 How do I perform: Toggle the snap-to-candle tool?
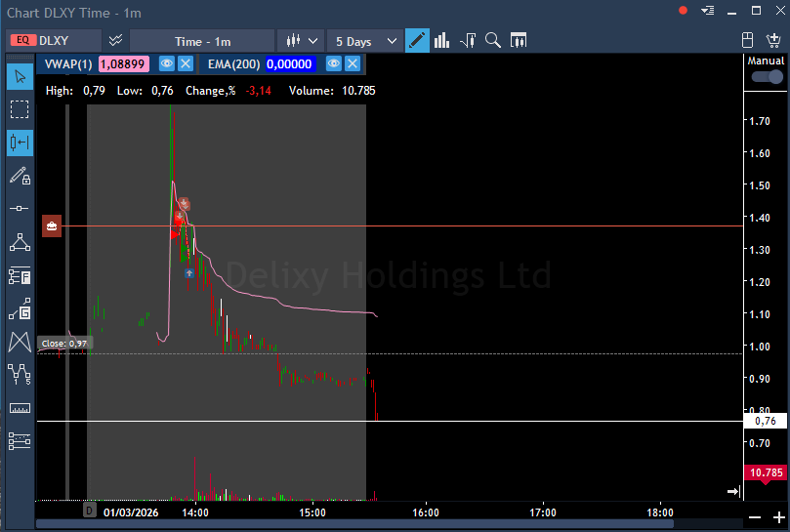point(20,143)
